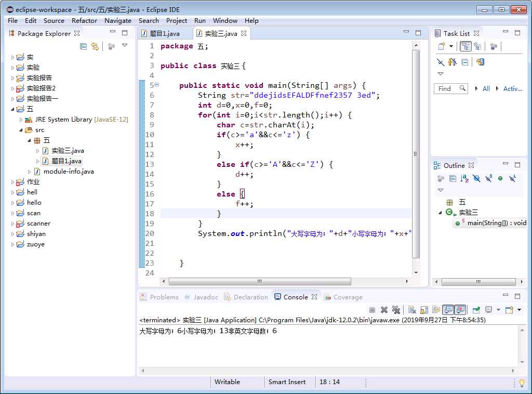
Task: Toggle Show Only My Tasks filter
Action: [453, 62]
